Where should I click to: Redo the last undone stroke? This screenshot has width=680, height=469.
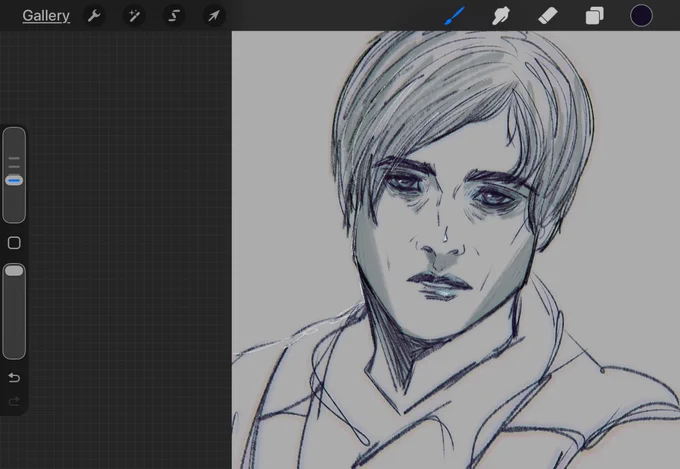(x=14, y=401)
